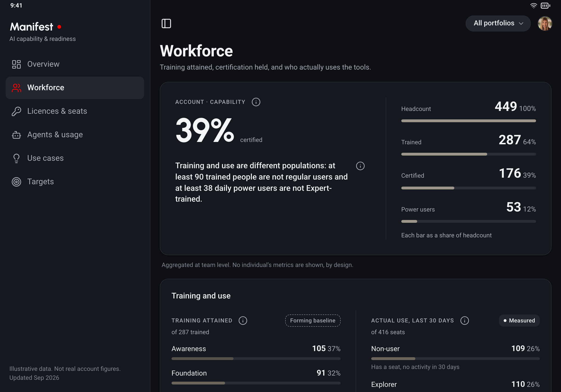This screenshot has height=392, width=561.
Task: Go to Overview page
Action: [75, 64]
